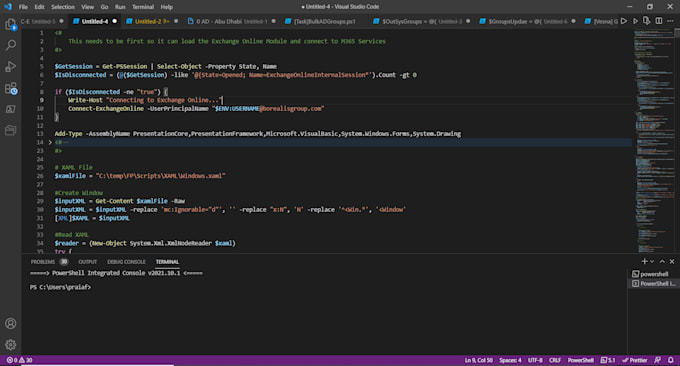Switch to the 0 AD - Abu Dhabi tab
Viewport: 680px width, 366px height.
[x=232, y=21]
